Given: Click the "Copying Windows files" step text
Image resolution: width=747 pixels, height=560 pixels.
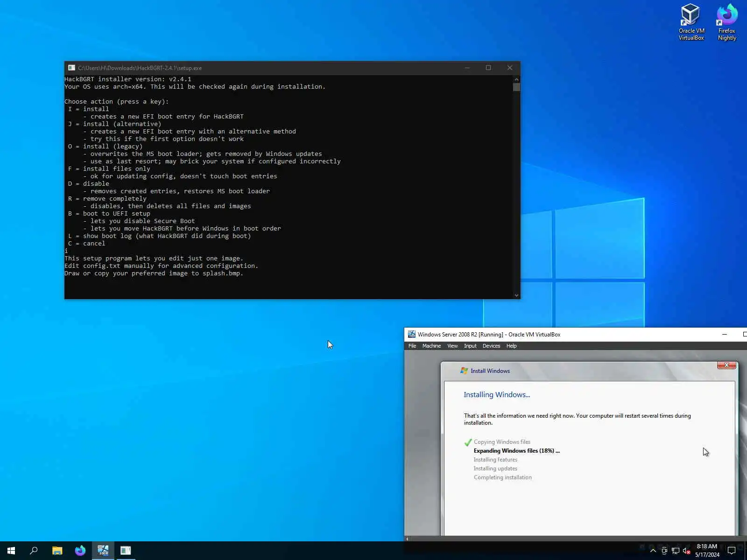Looking at the screenshot, I should tap(502, 442).
